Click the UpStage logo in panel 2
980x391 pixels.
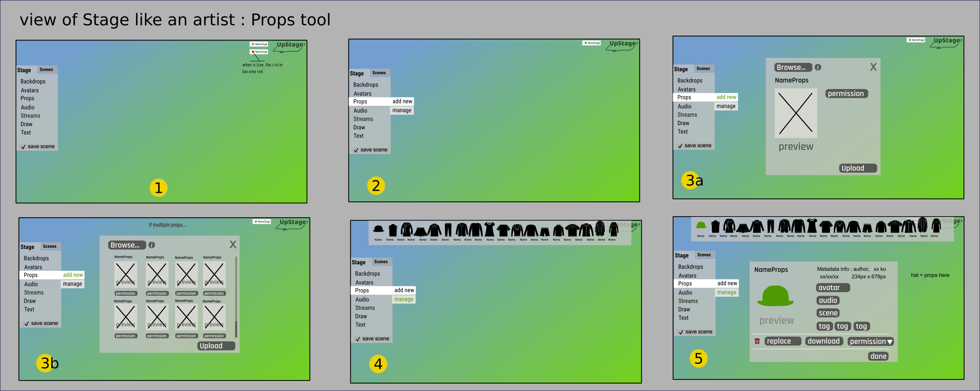pyautogui.click(x=622, y=45)
